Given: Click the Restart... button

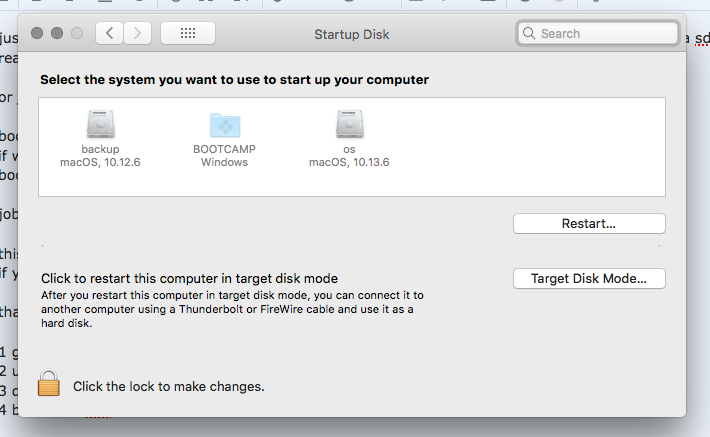Looking at the screenshot, I should click(589, 224).
